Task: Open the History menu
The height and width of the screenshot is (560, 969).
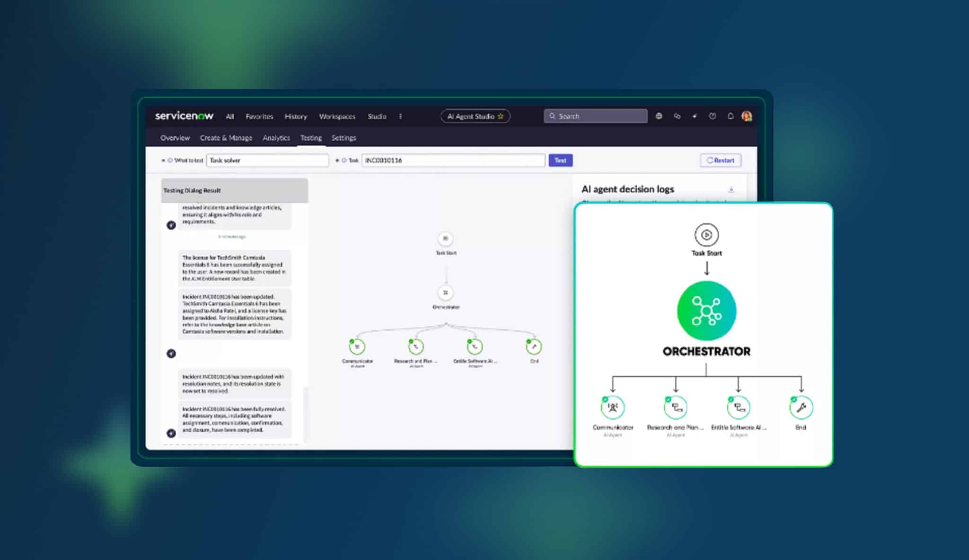Action: [296, 116]
